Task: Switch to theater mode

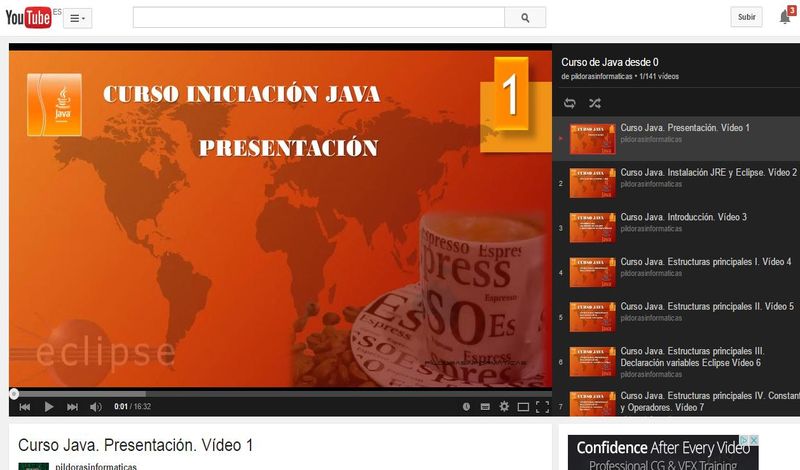Action: [x=523, y=407]
